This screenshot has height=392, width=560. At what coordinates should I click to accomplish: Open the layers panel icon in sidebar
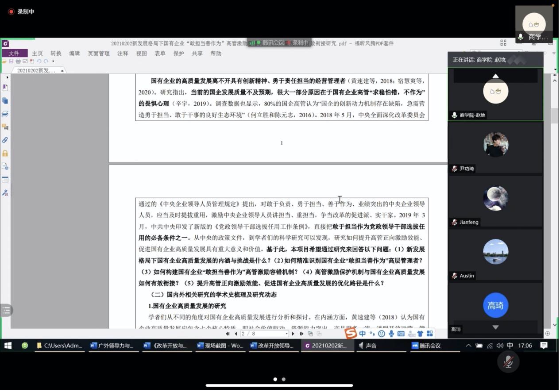(5, 114)
